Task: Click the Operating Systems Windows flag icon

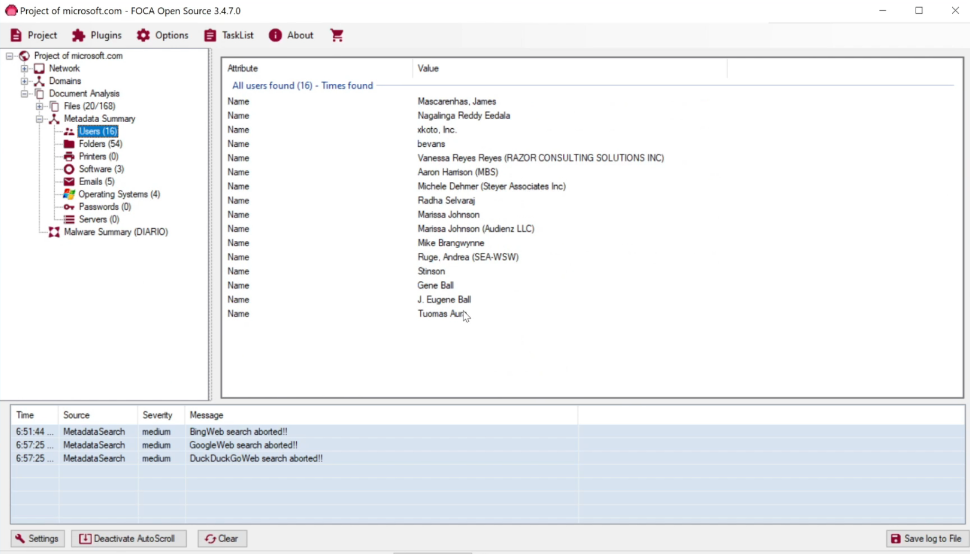Action: pos(69,194)
